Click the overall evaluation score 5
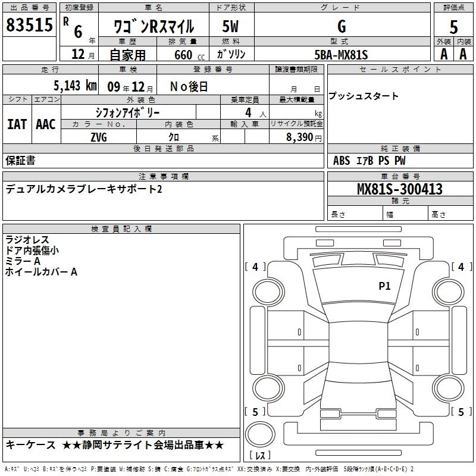This screenshot has height=476, width=476. (x=453, y=27)
